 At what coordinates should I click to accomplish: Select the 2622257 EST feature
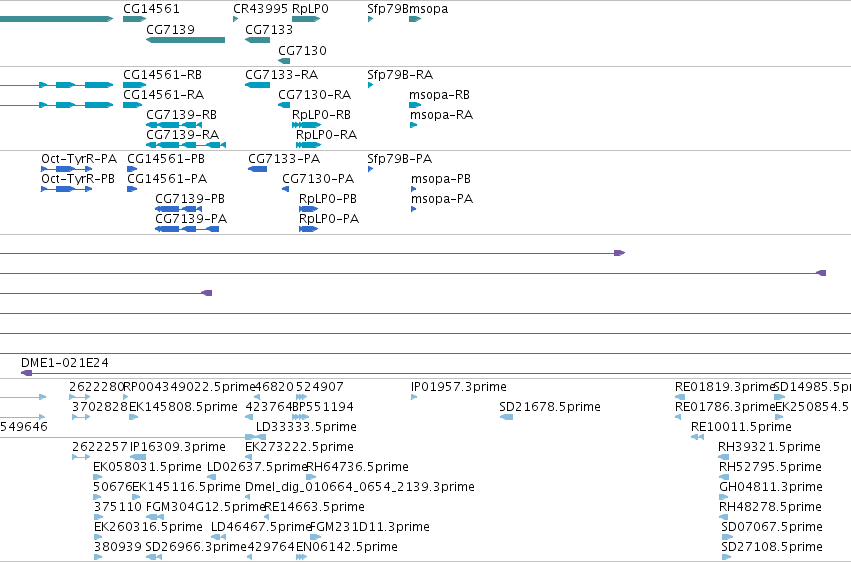(x=81, y=457)
